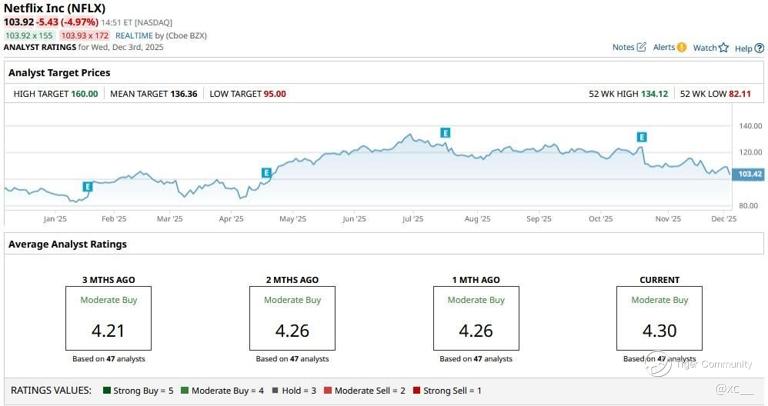This screenshot has height=406, width=768.
Task: Click 52 WK LOW value 82.11
Action: coord(740,94)
